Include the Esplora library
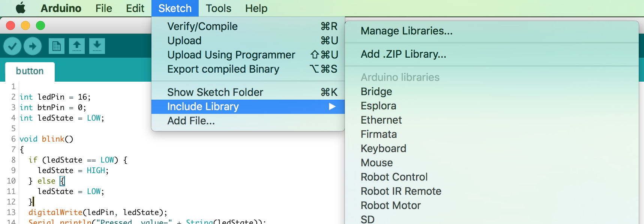The width and height of the screenshot is (644, 224). tap(491, 106)
